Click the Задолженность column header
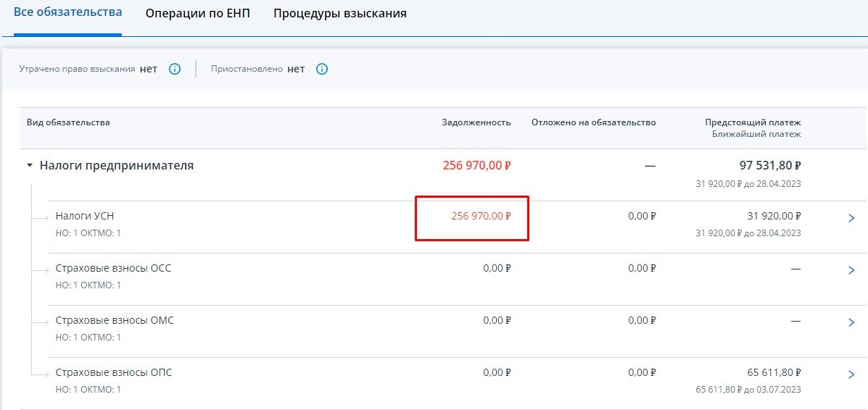 click(x=476, y=122)
